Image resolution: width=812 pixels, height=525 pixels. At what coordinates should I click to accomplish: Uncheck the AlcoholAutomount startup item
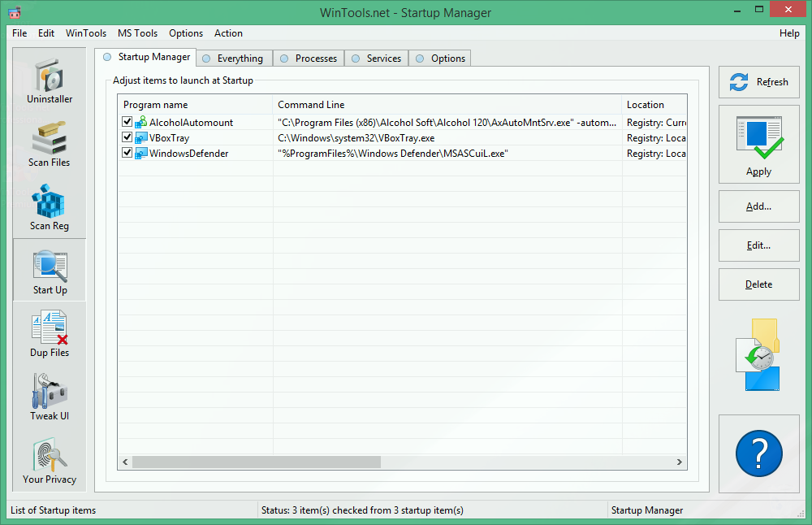click(127, 121)
